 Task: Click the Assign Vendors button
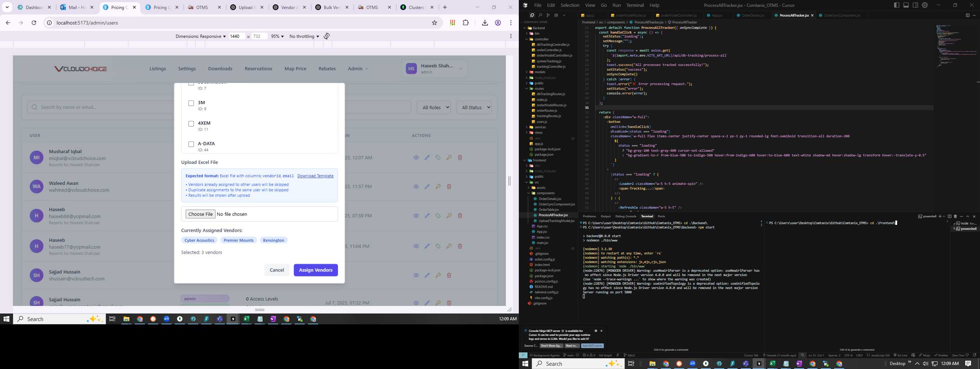pos(315,270)
